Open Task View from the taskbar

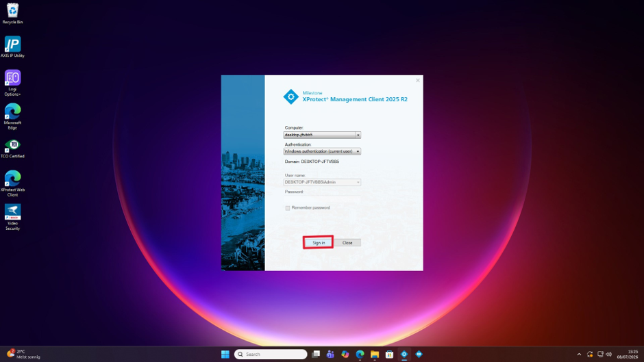[x=315, y=354]
